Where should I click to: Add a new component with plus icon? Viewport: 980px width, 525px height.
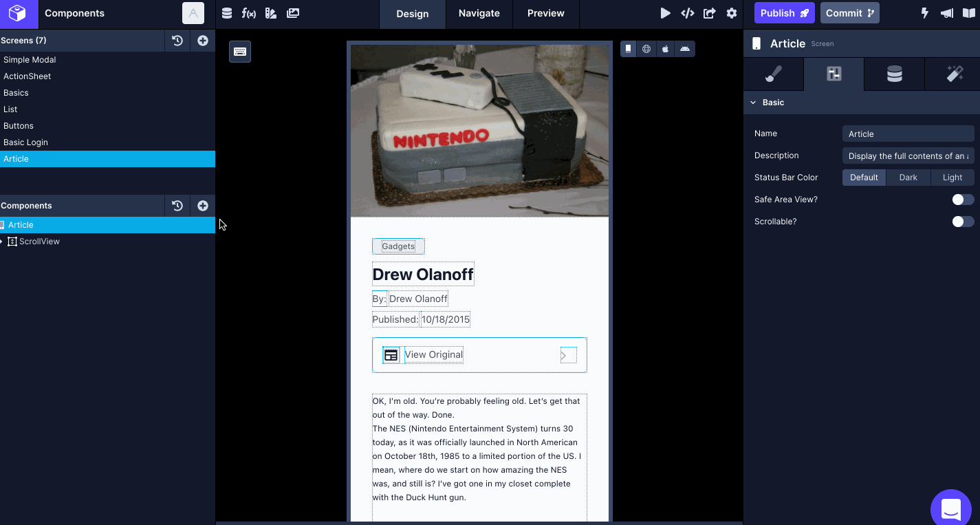point(203,206)
